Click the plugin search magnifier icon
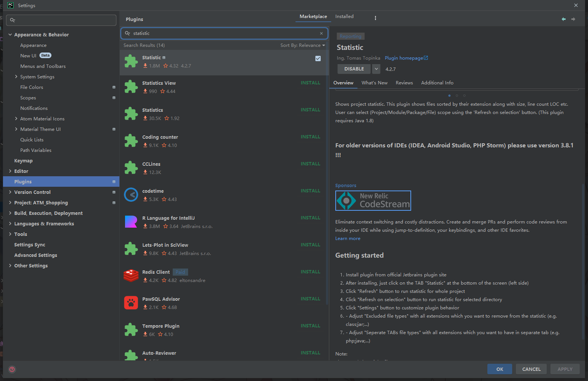This screenshot has height=381, width=588. [x=127, y=33]
